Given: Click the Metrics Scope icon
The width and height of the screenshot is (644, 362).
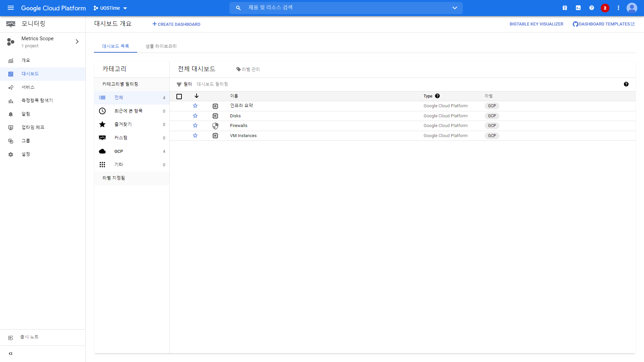Looking at the screenshot, I should click(x=11, y=42).
